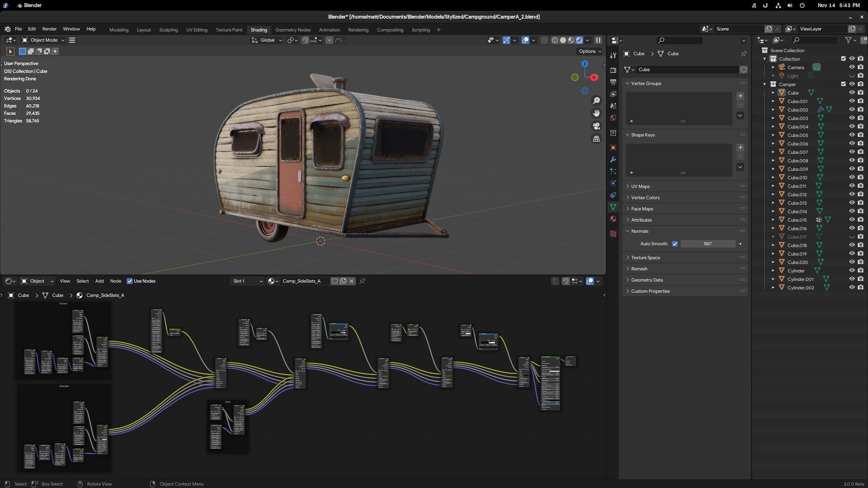Add a new shape key with plus
This screenshot has width=868, height=488.
[x=741, y=147]
